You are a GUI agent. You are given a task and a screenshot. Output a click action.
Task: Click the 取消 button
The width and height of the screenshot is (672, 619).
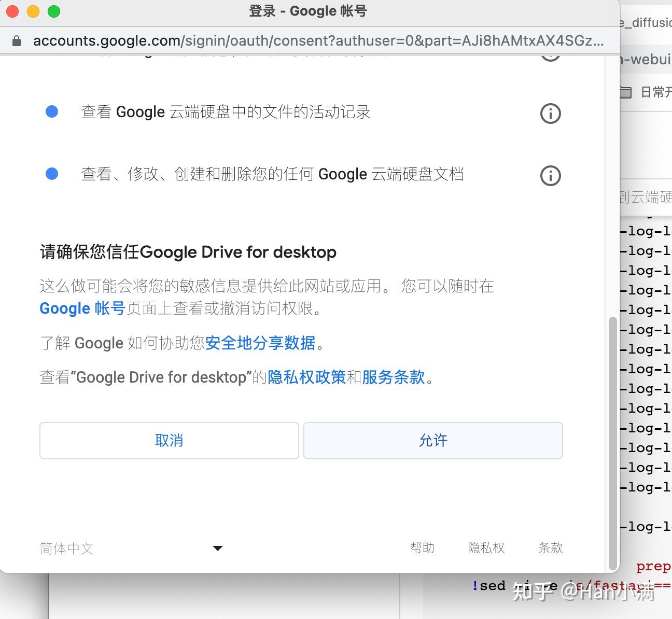(x=169, y=441)
